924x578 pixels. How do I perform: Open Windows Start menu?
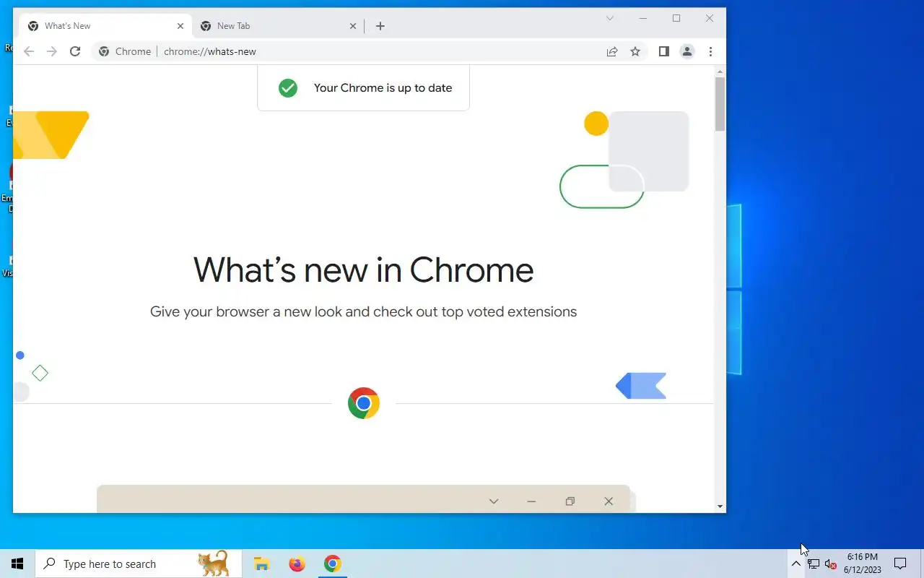point(17,564)
